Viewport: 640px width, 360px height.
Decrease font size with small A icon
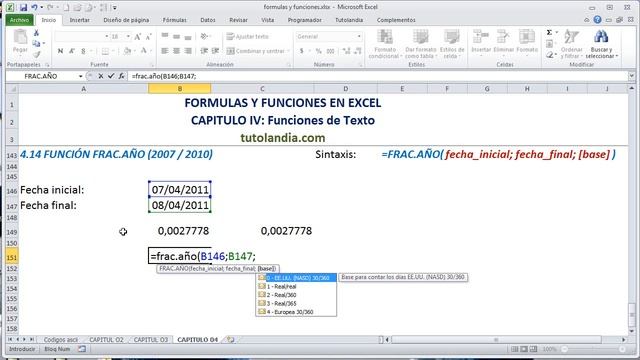pos(148,37)
